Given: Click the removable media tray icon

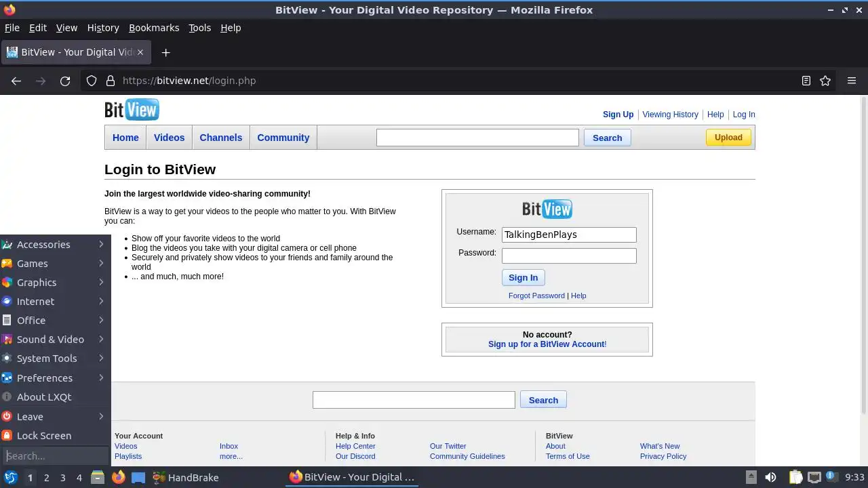Looking at the screenshot, I should (x=751, y=478).
